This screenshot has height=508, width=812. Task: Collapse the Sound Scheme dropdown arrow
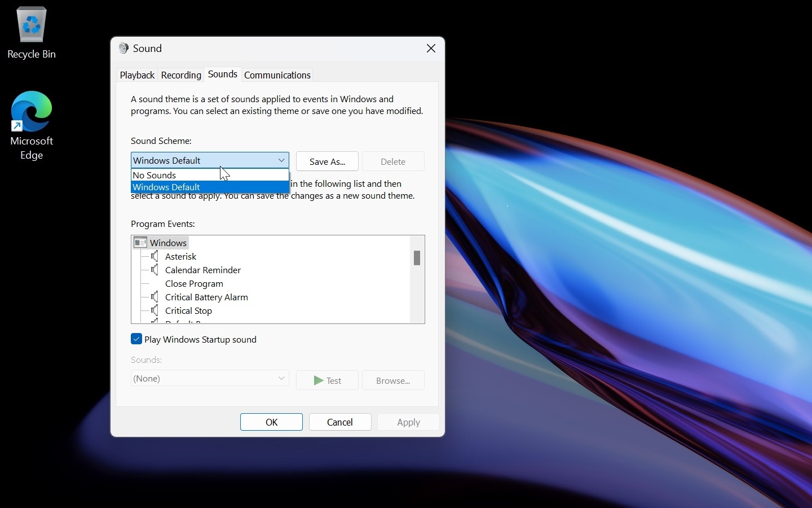point(281,161)
